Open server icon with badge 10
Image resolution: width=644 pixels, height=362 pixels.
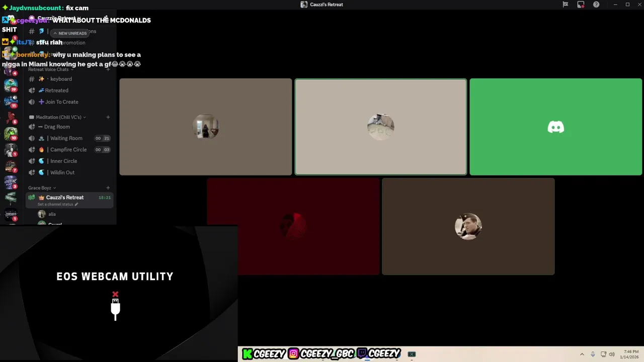pos(11,134)
